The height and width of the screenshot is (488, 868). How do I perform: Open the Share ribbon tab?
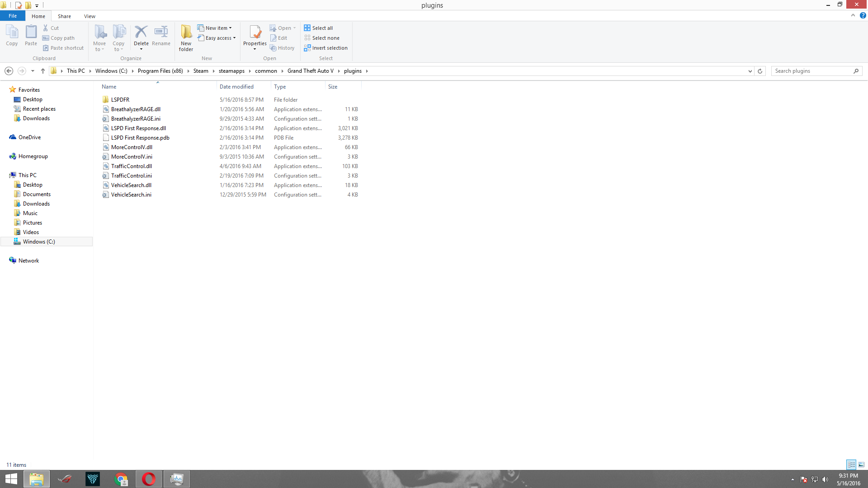coord(64,16)
